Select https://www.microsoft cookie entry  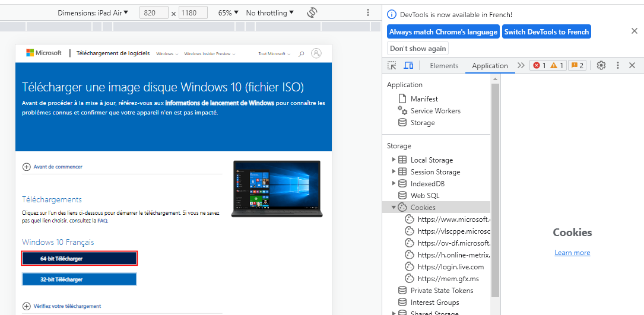(448, 219)
